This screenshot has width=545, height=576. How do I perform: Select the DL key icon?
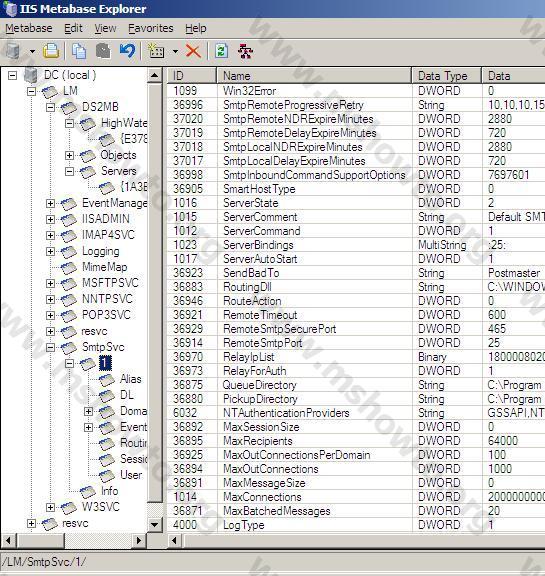107,396
